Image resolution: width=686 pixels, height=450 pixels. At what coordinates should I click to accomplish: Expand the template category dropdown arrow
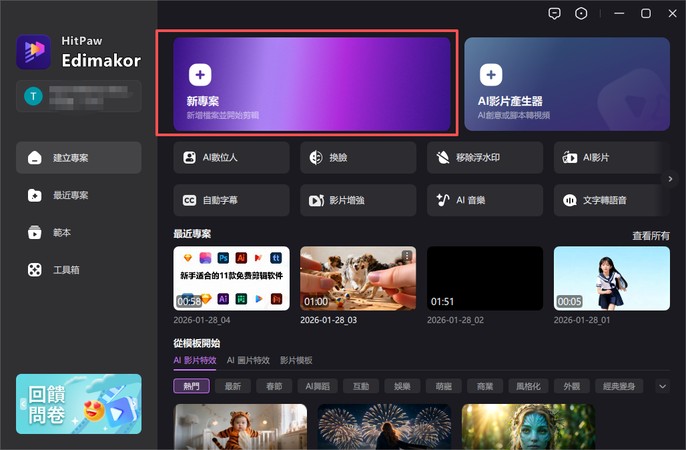coord(662,386)
